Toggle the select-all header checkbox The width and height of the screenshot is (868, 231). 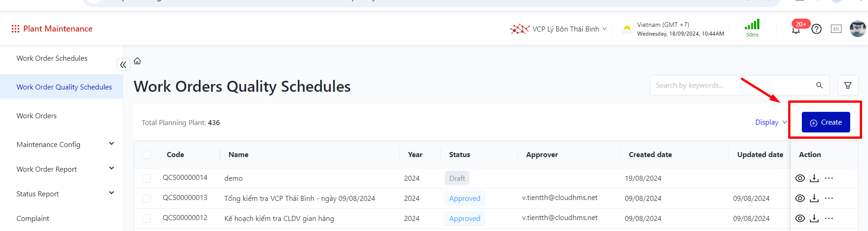[146, 155]
